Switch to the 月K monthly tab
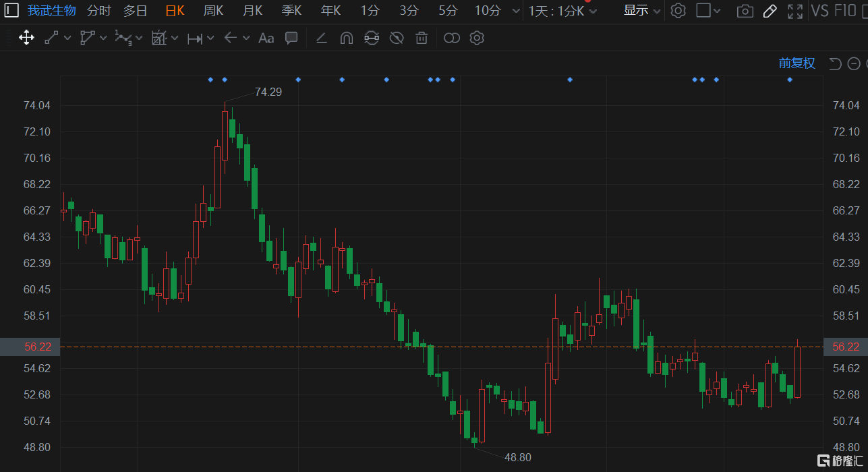The width and height of the screenshot is (868, 472). pyautogui.click(x=252, y=11)
